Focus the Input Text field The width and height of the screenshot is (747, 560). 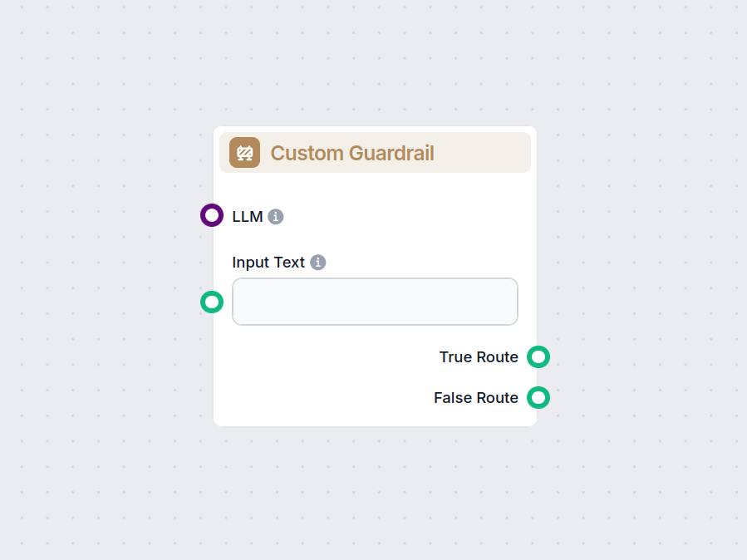(x=375, y=302)
